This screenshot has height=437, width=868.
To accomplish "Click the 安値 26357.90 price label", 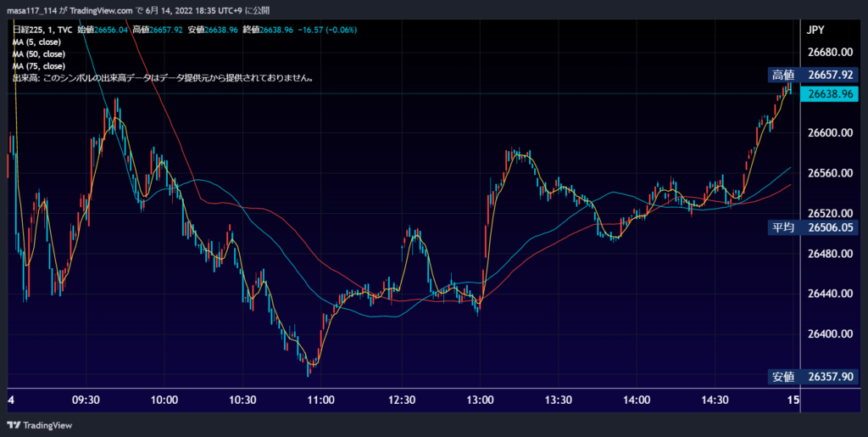I will [813, 378].
